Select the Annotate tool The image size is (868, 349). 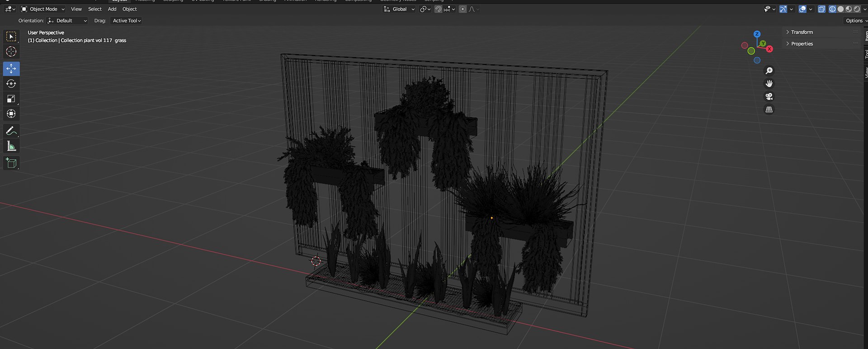coord(11,131)
